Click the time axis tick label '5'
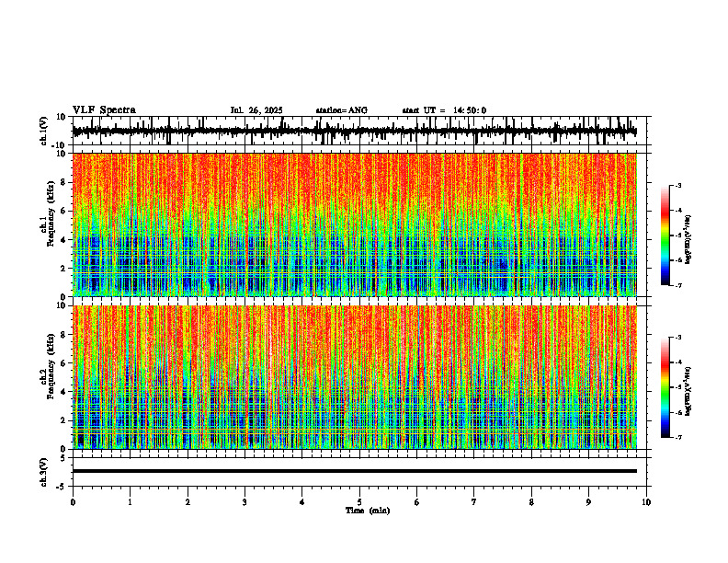The image size is (728, 563). (x=359, y=502)
